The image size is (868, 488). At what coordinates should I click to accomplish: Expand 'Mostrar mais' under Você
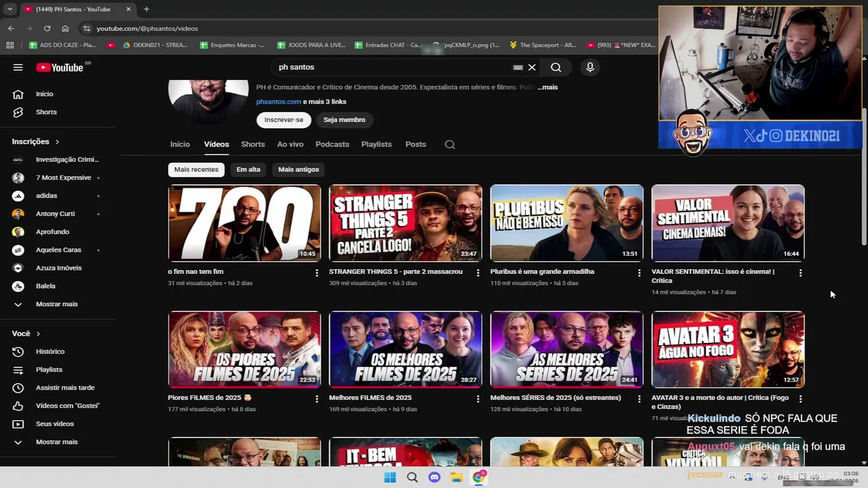(x=58, y=442)
